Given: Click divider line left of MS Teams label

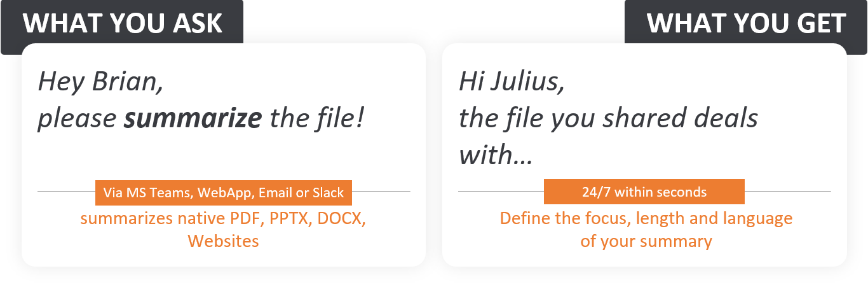Looking at the screenshot, I should click(67, 192).
